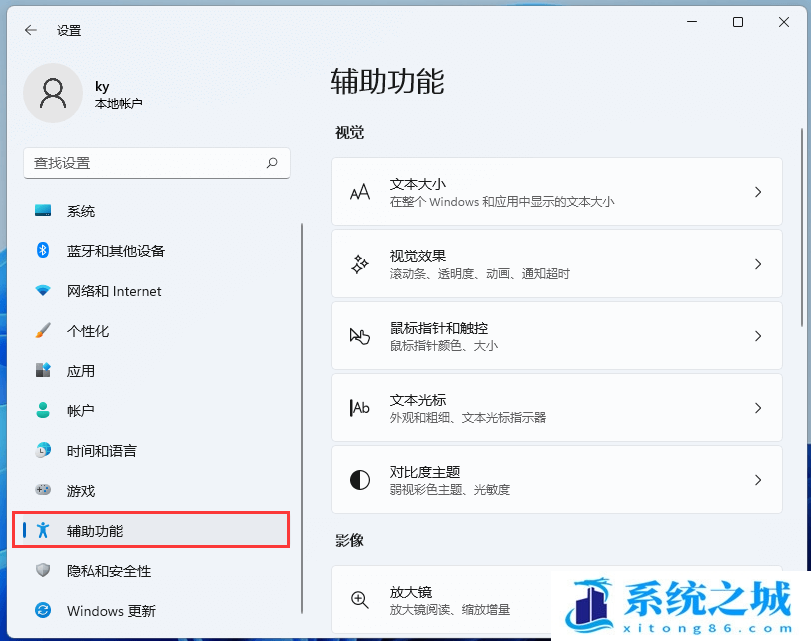Click the Wi-Fi icon for 网络和 Internet
Image resolution: width=811 pixels, height=641 pixels.
pos(43,291)
